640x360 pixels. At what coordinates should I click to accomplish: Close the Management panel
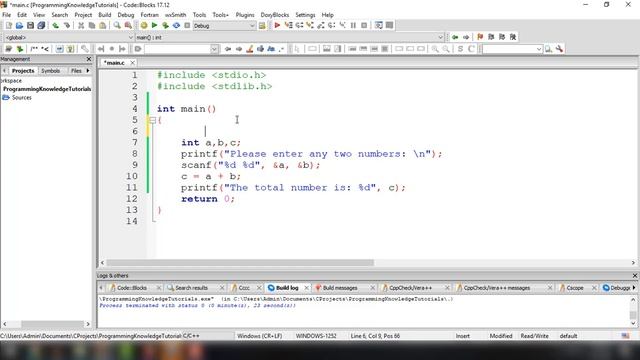click(89, 59)
